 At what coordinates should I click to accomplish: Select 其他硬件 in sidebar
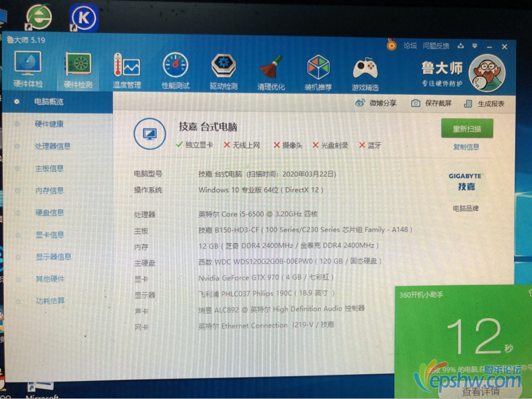(50, 279)
